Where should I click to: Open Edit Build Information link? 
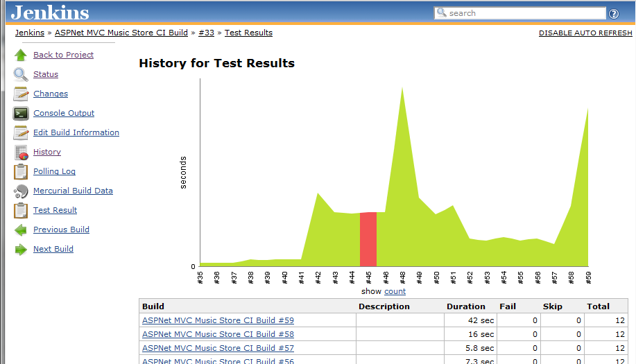(x=76, y=132)
